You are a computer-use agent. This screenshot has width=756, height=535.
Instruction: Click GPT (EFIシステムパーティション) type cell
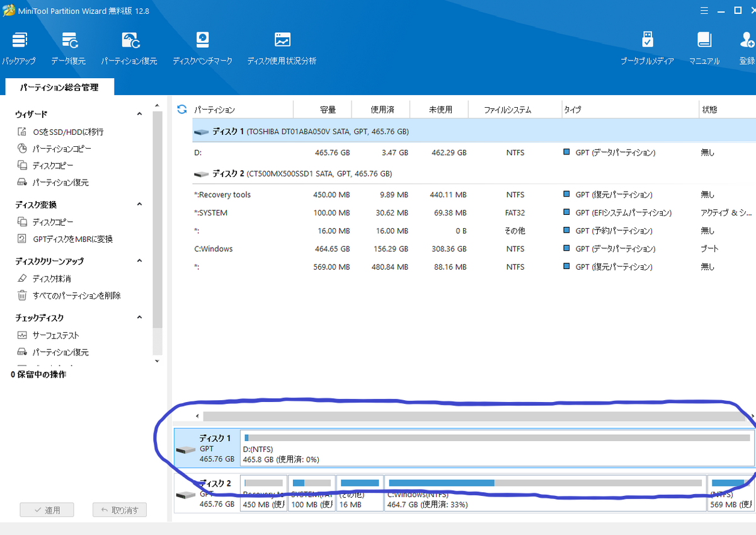click(x=617, y=213)
